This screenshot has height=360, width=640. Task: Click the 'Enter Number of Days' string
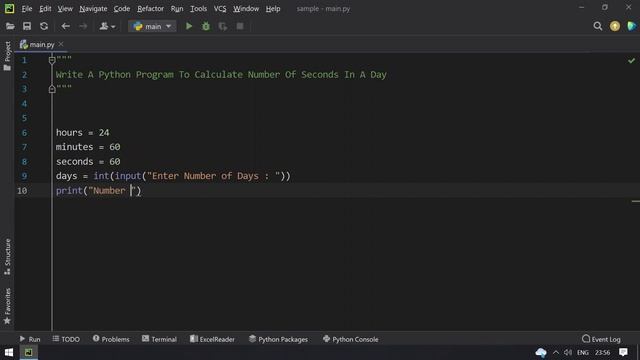pyautogui.click(x=213, y=176)
